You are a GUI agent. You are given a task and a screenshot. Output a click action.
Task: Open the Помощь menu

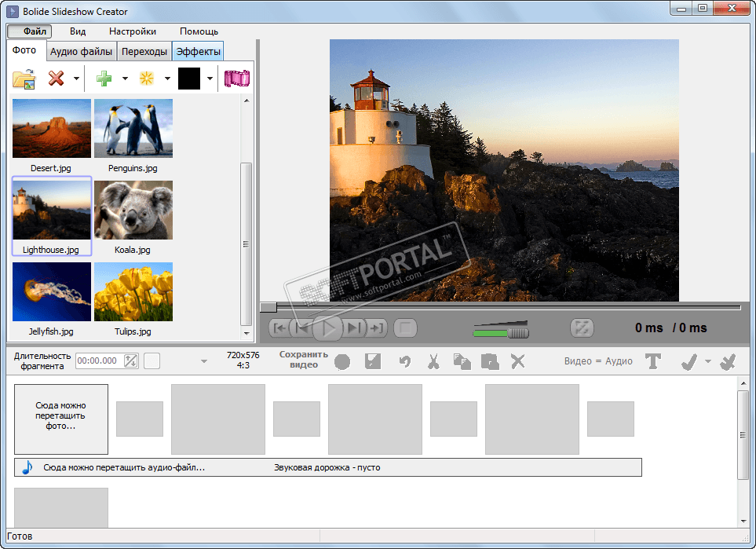point(199,31)
